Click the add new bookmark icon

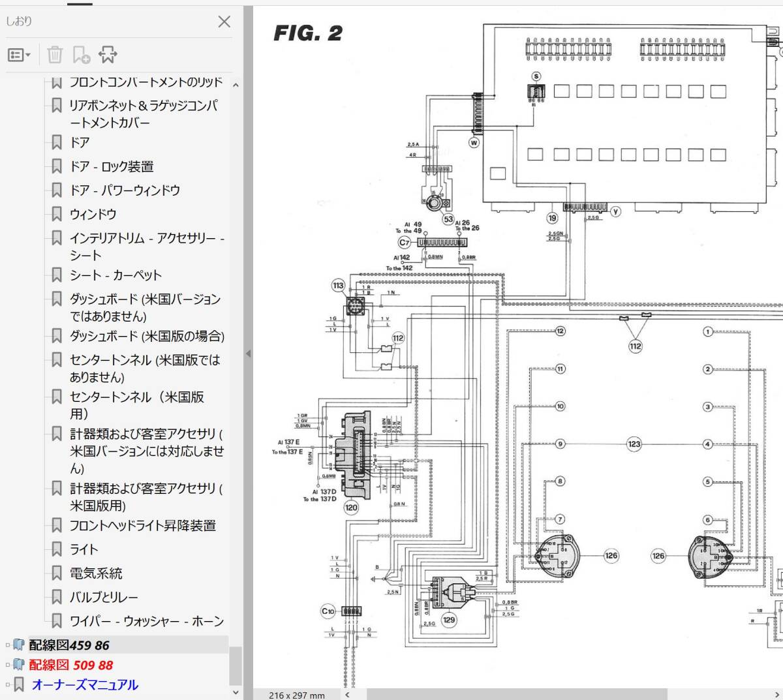click(82, 55)
